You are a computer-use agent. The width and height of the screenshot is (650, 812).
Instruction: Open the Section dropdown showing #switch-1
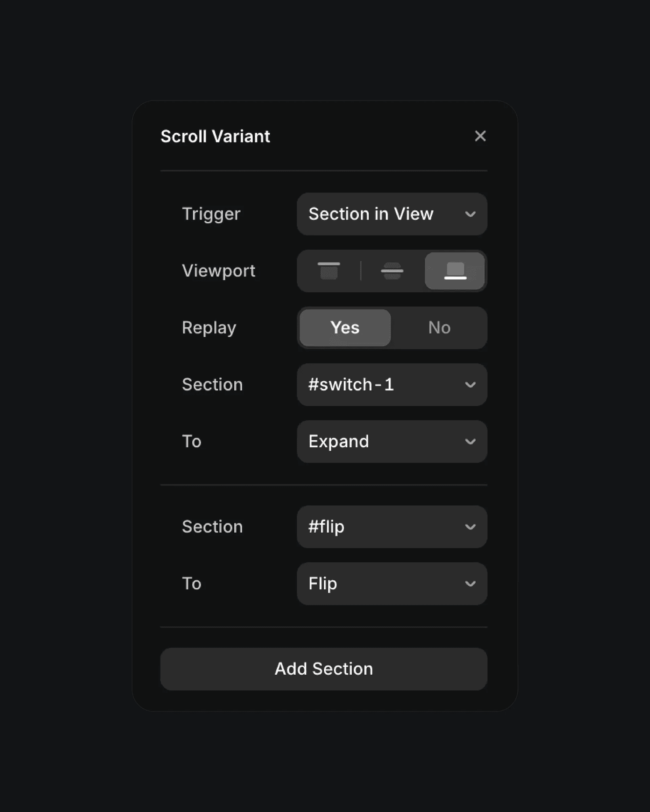click(x=392, y=385)
